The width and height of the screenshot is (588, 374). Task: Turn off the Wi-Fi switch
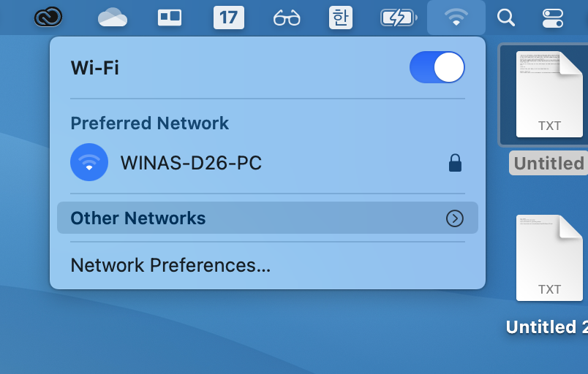click(437, 67)
